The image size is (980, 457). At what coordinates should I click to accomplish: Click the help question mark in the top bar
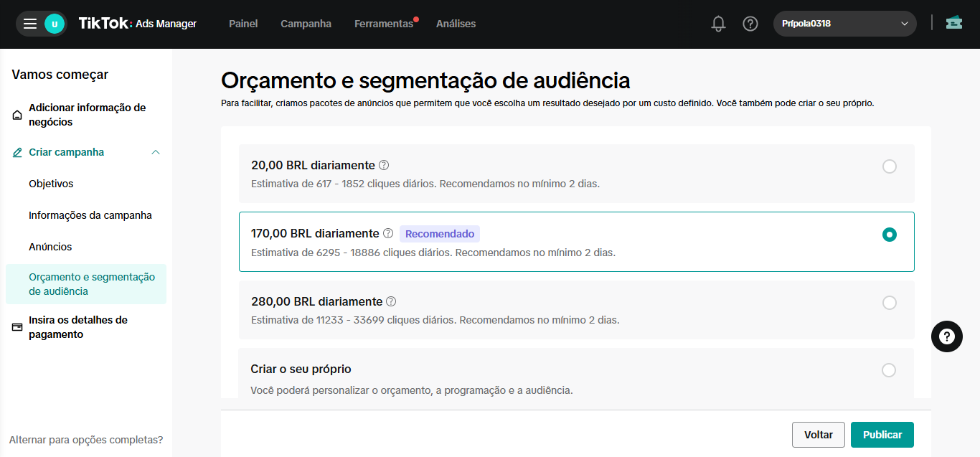point(750,23)
